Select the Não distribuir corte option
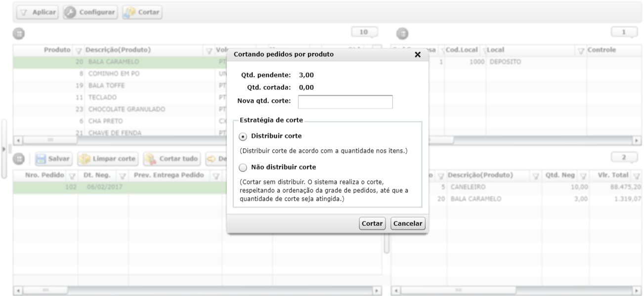 click(242, 167)
